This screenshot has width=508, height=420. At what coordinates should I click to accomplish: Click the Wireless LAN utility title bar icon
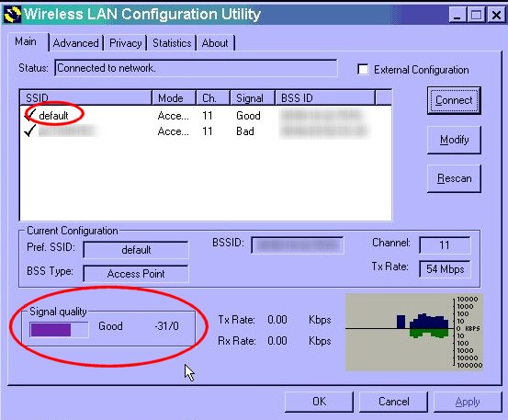(12, 15)
